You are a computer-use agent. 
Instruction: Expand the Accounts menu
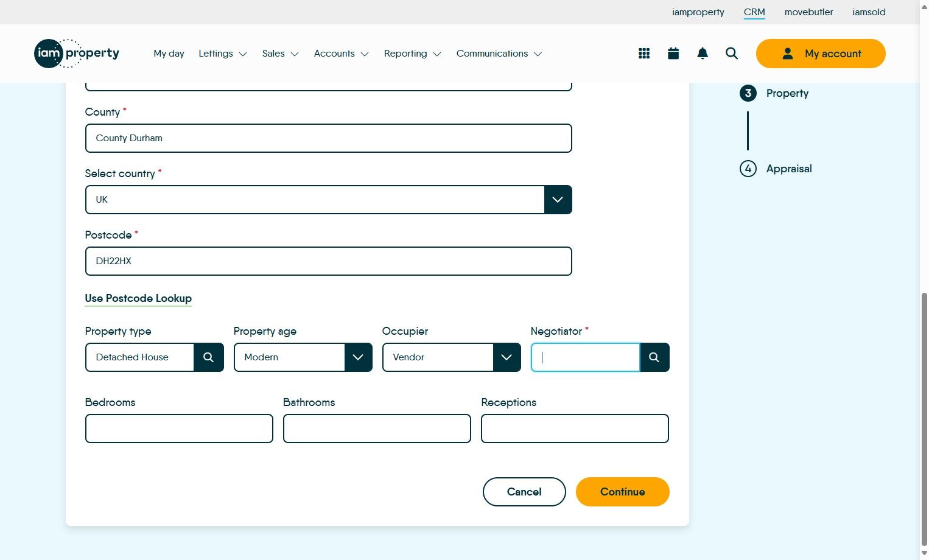pyautogui.click(x=342, y=54)
